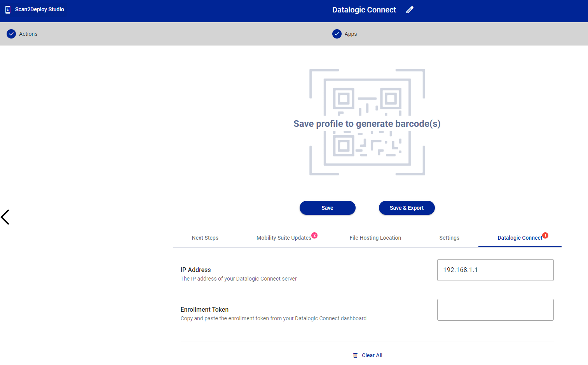Click the Save button
Image resolution: width=588 pixels, height=365 pixels.
(327, 207)
